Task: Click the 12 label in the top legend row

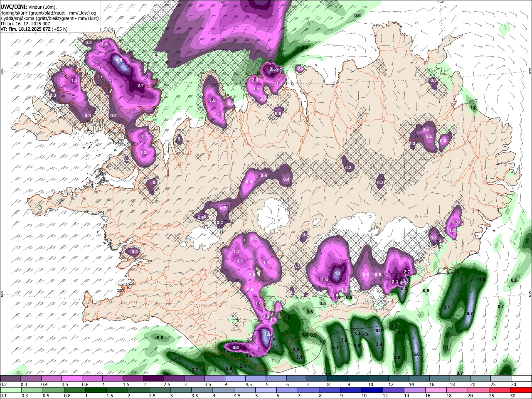Action: click(x=392, y=385)
